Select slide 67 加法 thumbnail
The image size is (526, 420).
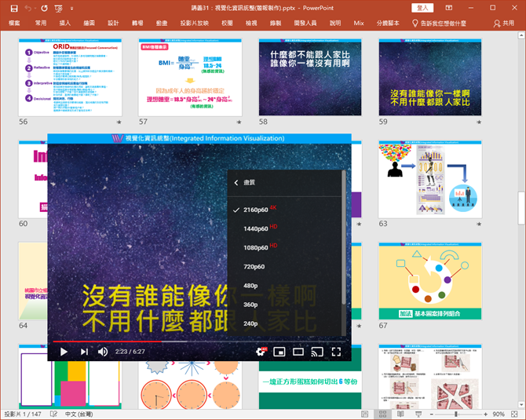(x=430, y=281)
